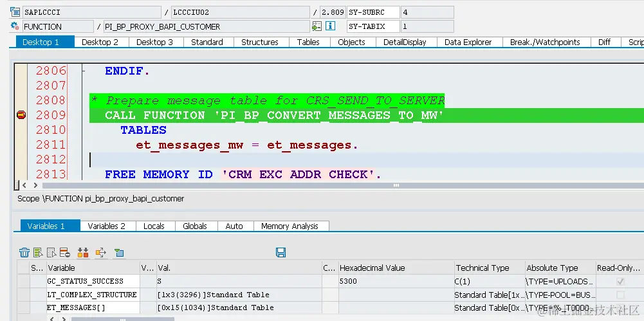Click the orange double down-arrows icon
Image resolution: width=644 pixels, height=321 pixels.
point(83,252)
